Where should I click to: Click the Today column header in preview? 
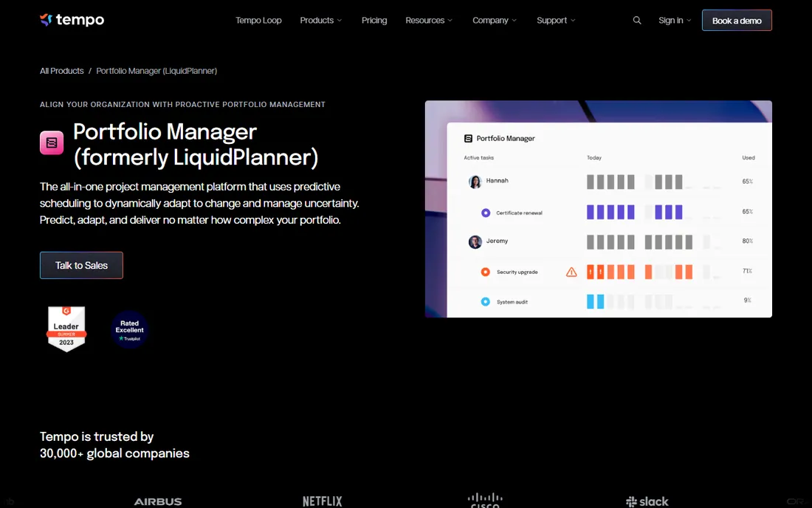point(594,157)
